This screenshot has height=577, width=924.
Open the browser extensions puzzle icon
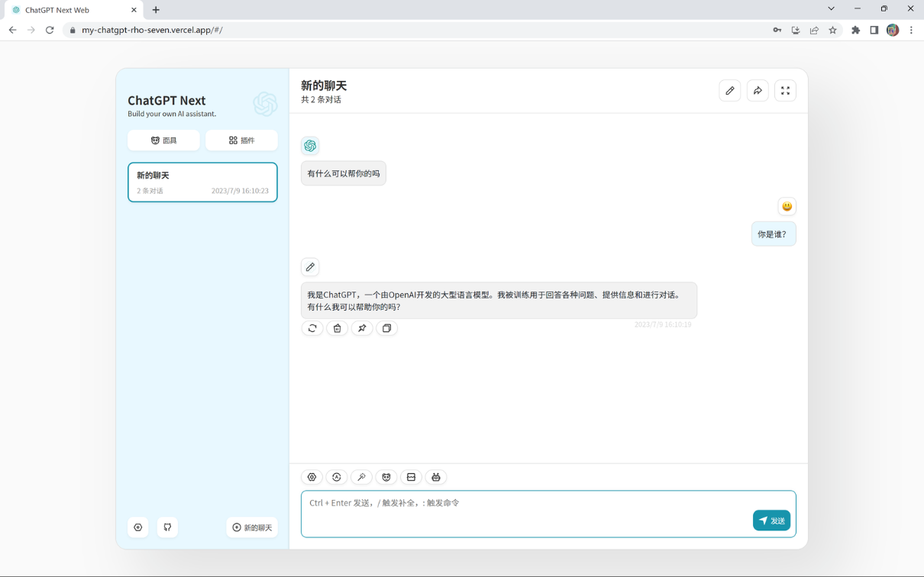pos(855,31)
